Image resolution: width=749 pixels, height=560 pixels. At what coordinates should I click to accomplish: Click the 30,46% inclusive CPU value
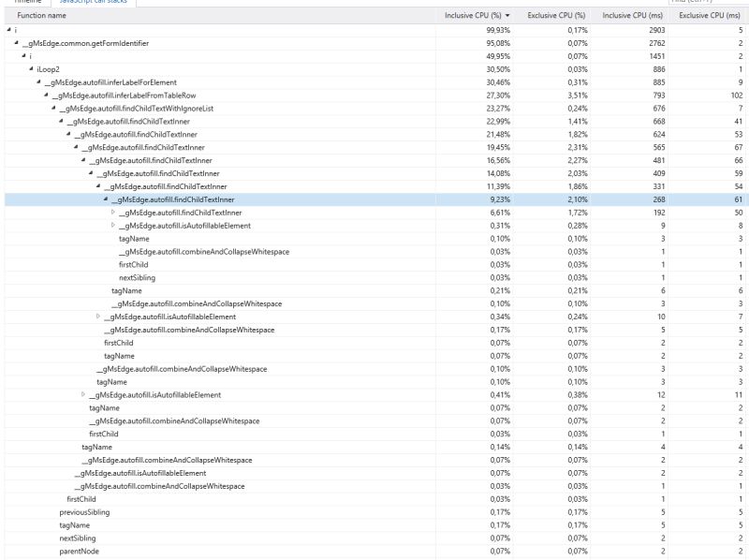[498, 82]
